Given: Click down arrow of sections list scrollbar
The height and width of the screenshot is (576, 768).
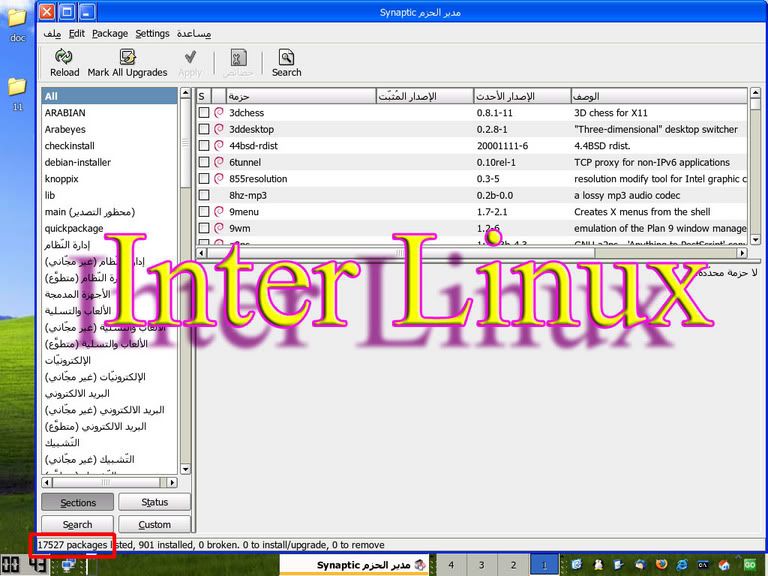Looking at the screenshot, I should click(185, 469).
